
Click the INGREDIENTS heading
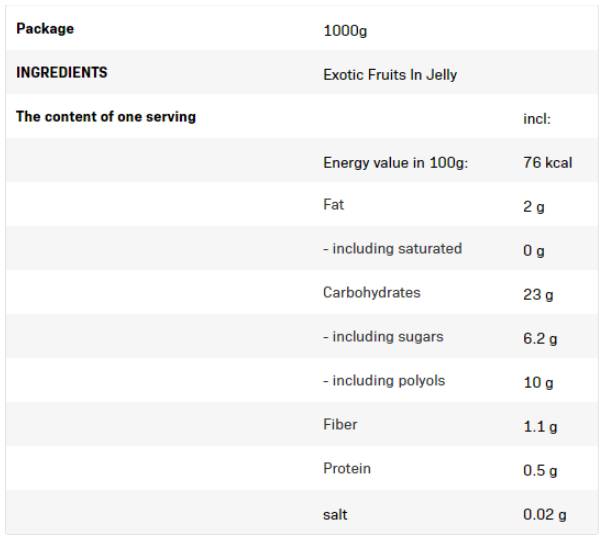pos(62,73)
